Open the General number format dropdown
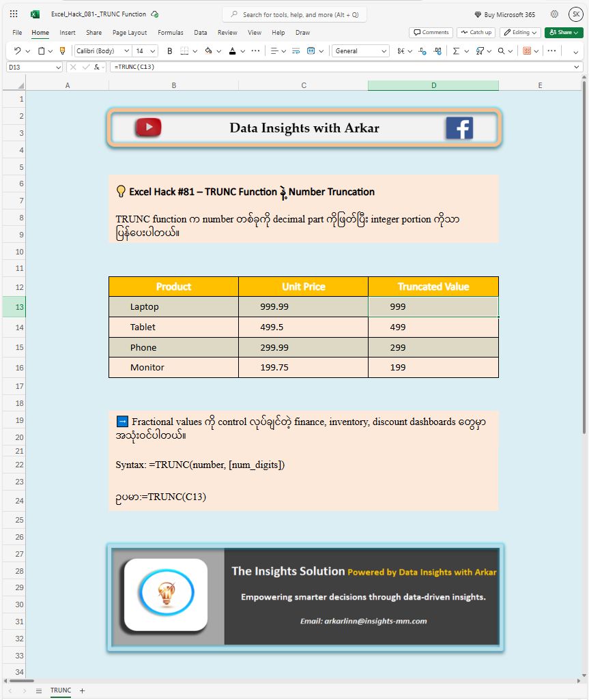 (x=360, y=50)
